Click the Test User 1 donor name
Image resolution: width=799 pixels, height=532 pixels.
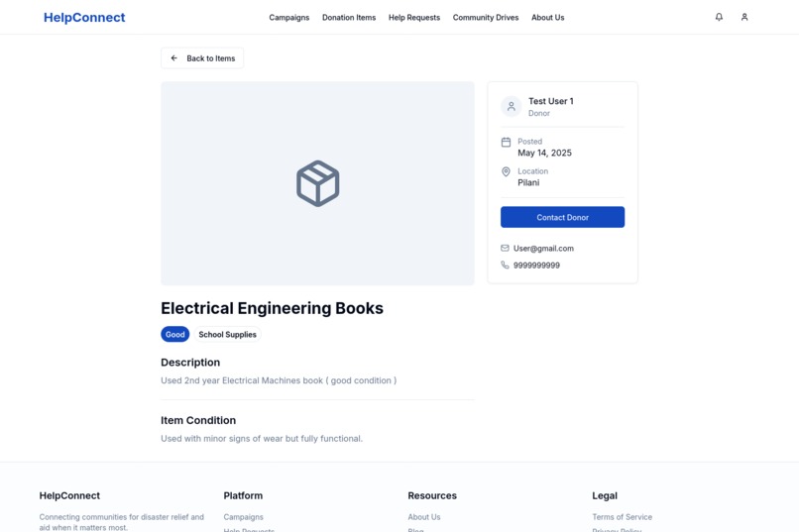tap(551, 101)
